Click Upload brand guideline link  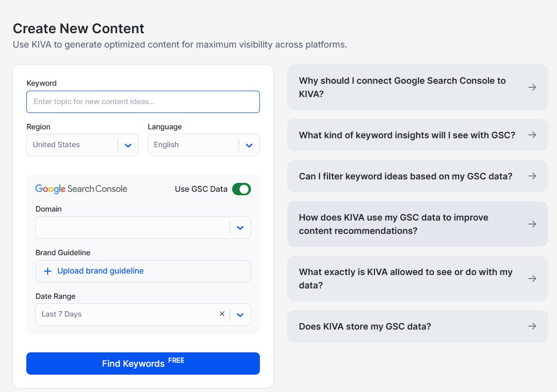tap(101, 271)
